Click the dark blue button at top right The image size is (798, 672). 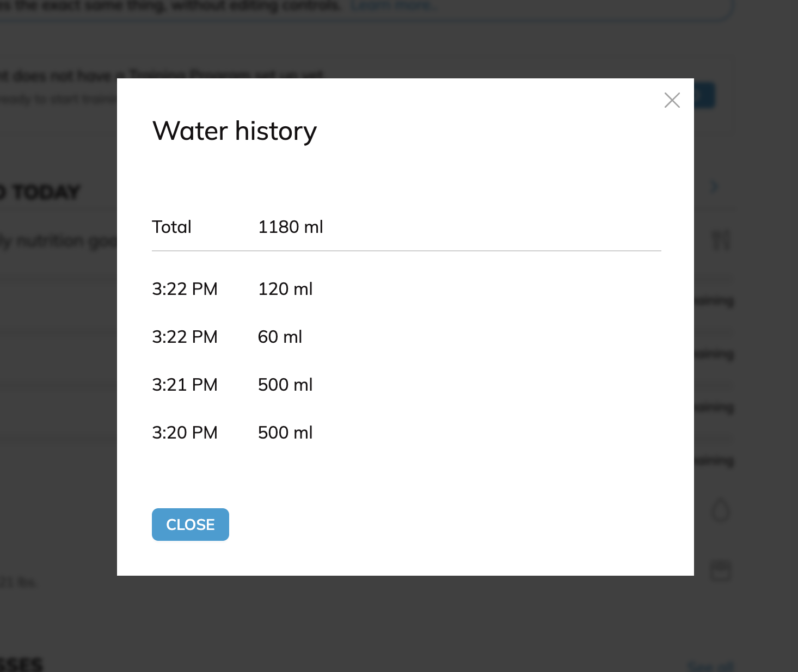[704, 96]
